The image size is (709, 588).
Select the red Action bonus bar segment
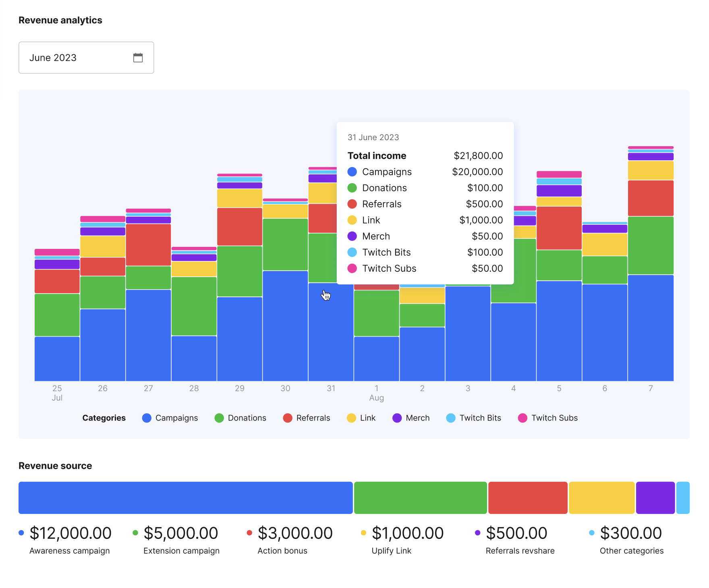528,498
